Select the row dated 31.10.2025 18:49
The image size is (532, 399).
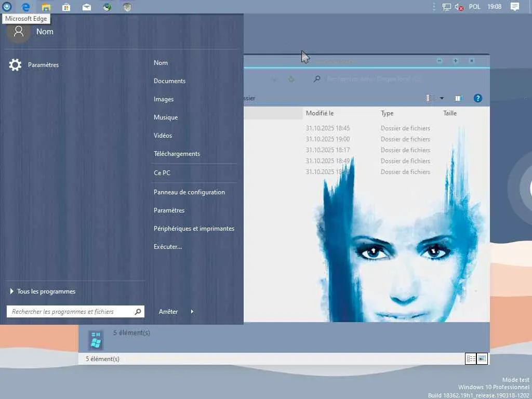click(366, 161)
